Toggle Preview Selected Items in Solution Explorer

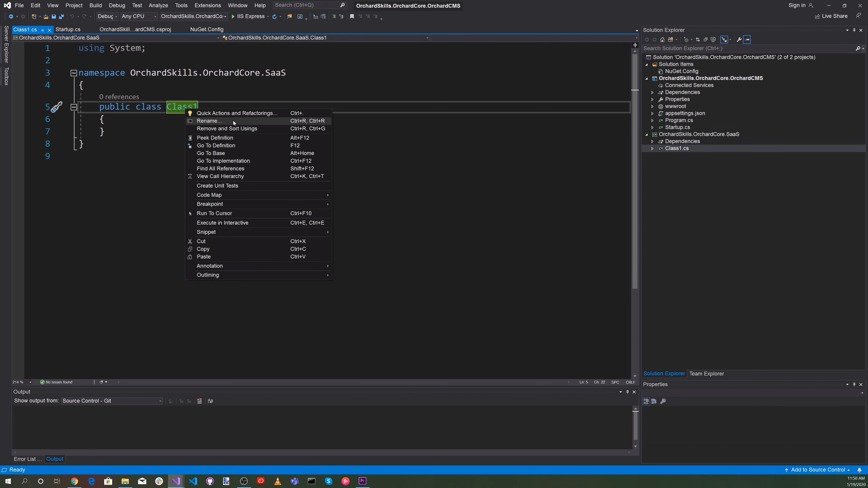pyautogui.click(x=747, y=40)
